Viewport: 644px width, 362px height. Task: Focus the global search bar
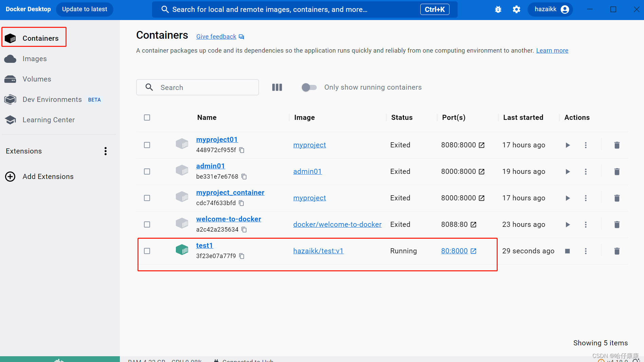305,10
